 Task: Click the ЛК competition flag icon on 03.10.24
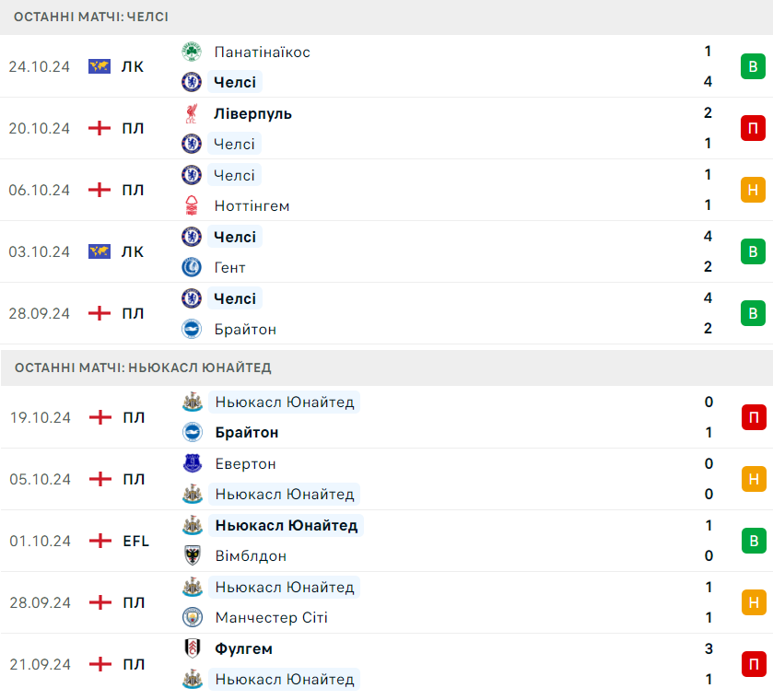(100, 251)
